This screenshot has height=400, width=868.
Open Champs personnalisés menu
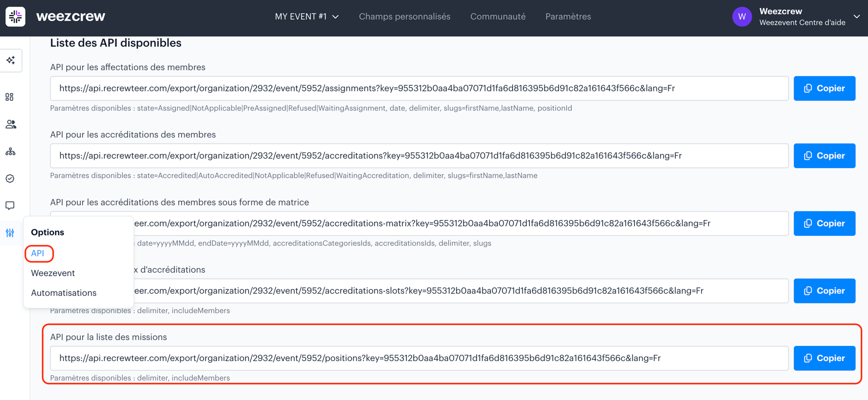(404, 17)
